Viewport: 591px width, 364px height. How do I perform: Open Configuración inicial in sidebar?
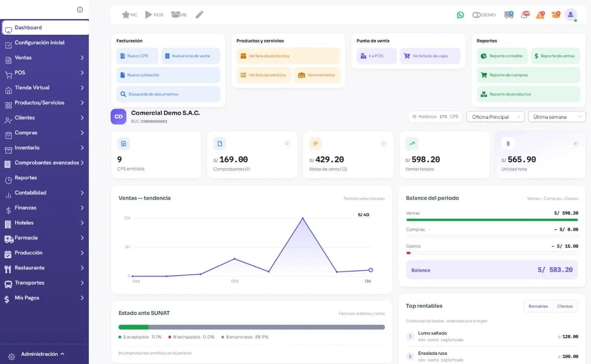[x=44, y=42]
